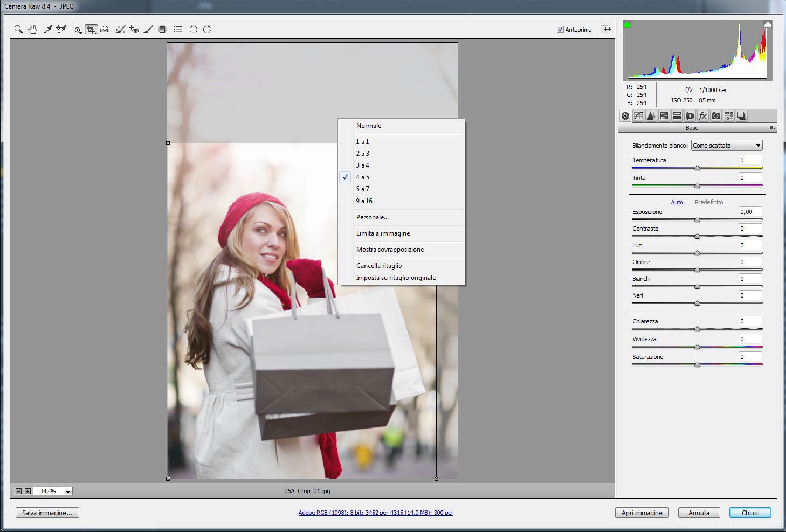786x532 pixels.
Task: Open the Effects fx panel tab
Action: coord(703,116)
